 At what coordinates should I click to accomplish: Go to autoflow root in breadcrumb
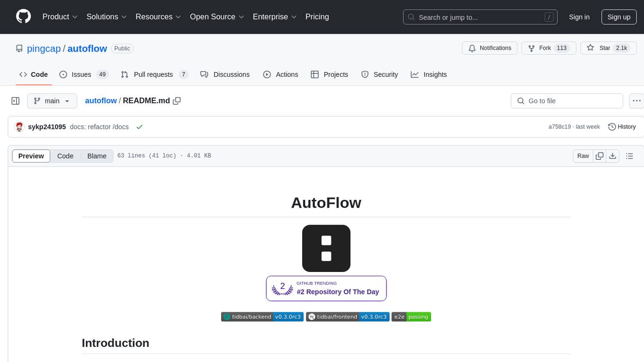(x=101, y=100)
